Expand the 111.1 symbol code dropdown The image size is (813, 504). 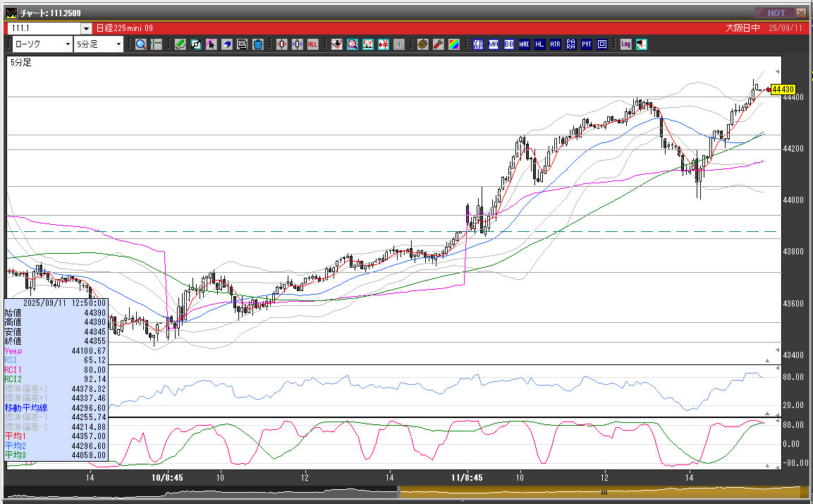coord(87,28)
